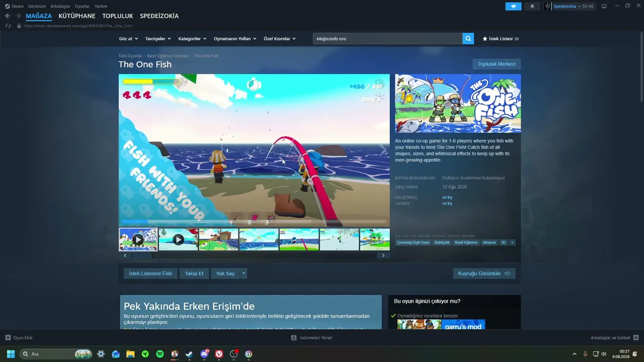Click the plus icon beside Oyun Ekle
The image size is (644, 362).
[8, 338]
